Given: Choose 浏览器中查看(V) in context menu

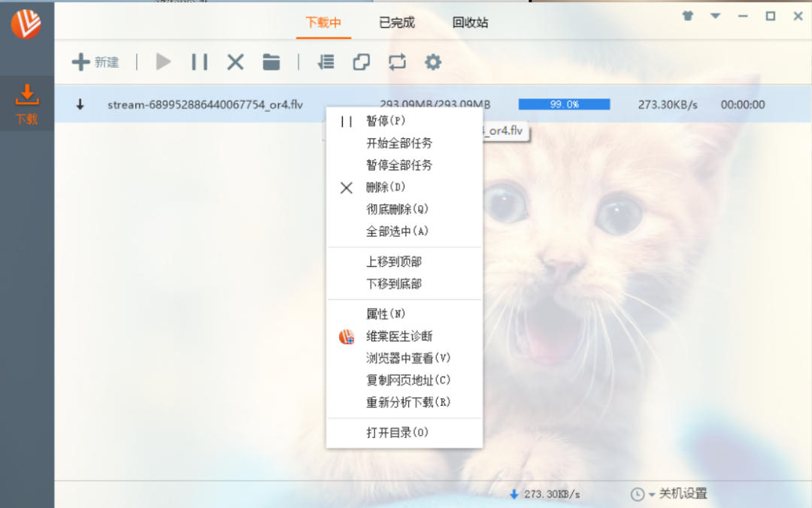Looking at the screenshot, I should (x=404, y=358).
